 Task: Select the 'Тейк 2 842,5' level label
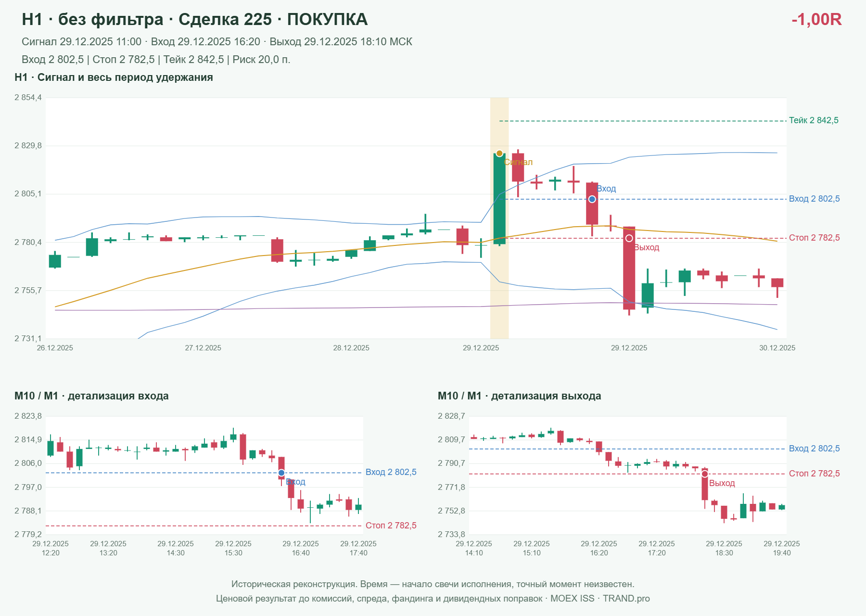tap(814, 120)
